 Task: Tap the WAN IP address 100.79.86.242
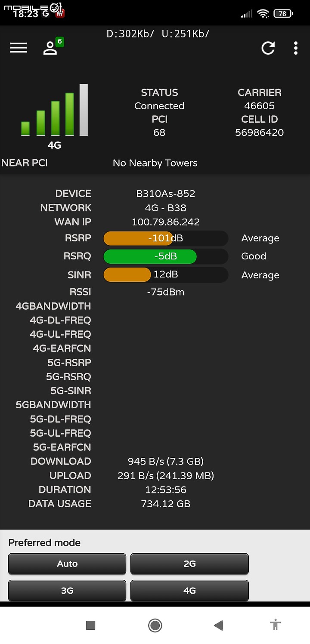(166, 222)
